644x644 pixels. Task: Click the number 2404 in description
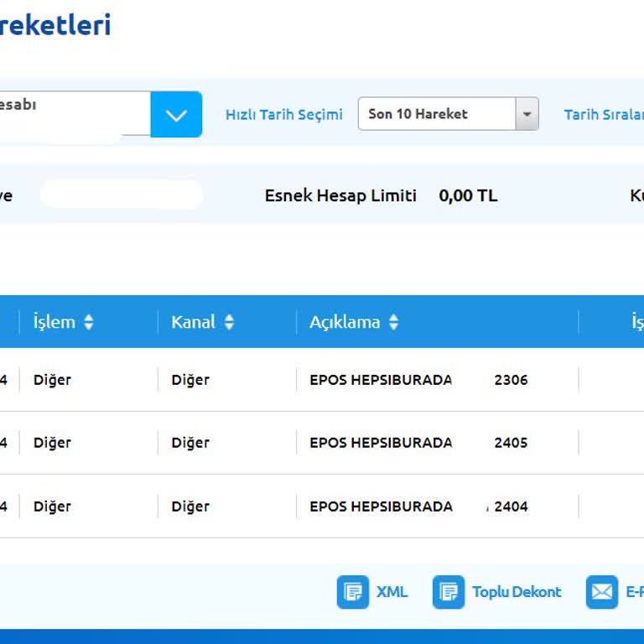(x=511, y=506)
